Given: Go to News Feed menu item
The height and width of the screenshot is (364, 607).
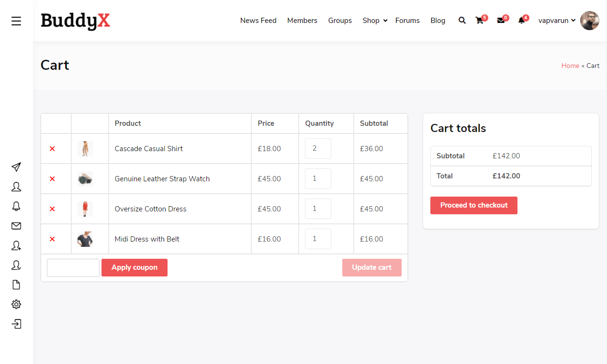Looking at the screenshot, I should tap(258, 21).
